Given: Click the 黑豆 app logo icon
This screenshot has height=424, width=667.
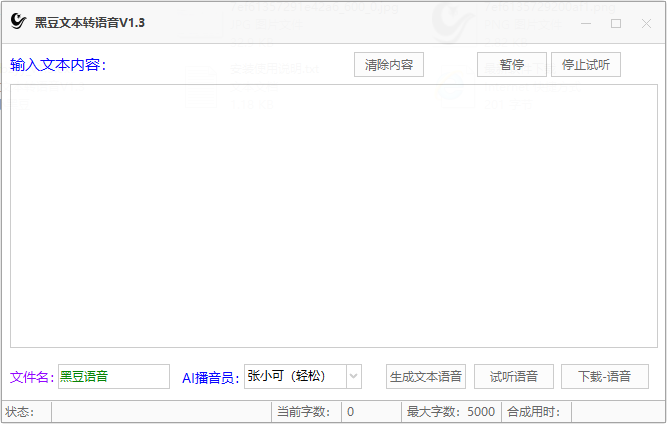Looking at the screenshot, I should (x=18, y=21).
